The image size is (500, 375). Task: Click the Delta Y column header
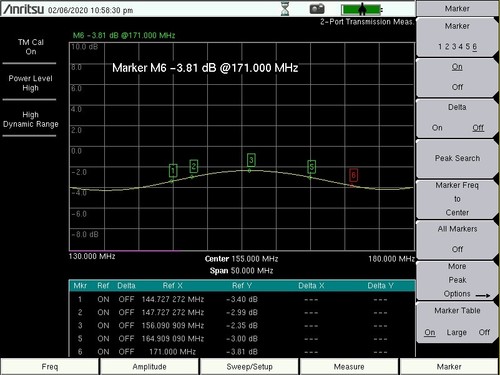click(381, 286)
